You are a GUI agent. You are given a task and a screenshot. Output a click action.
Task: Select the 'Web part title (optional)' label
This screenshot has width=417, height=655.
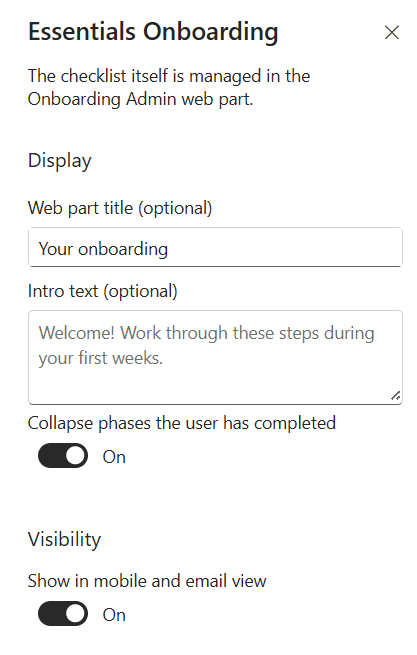(120, 208)
